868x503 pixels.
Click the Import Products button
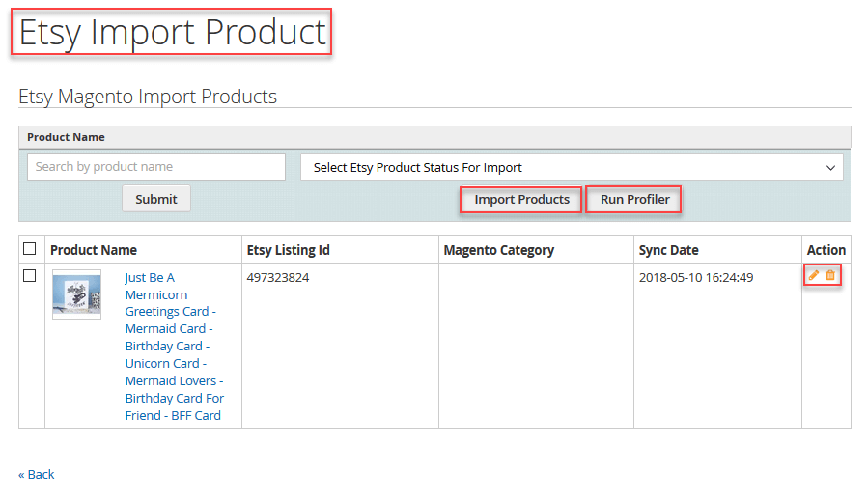pyautogui.click(x=521, y=200)
